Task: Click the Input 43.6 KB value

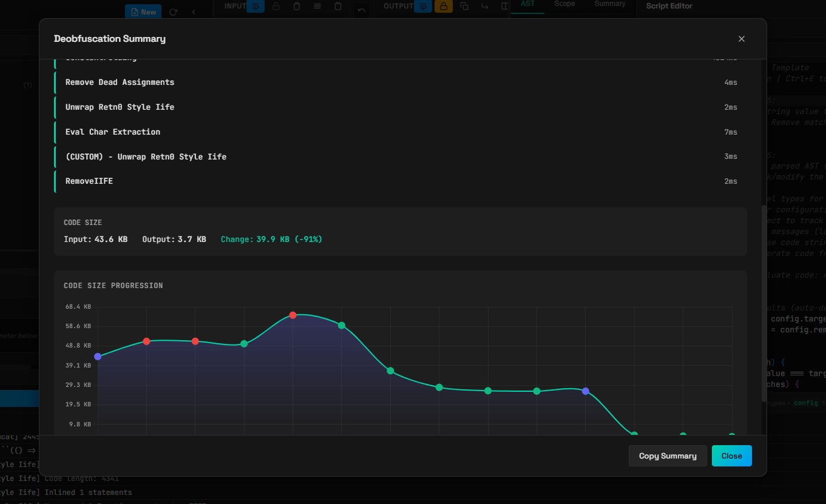Action: click(111, 240)
